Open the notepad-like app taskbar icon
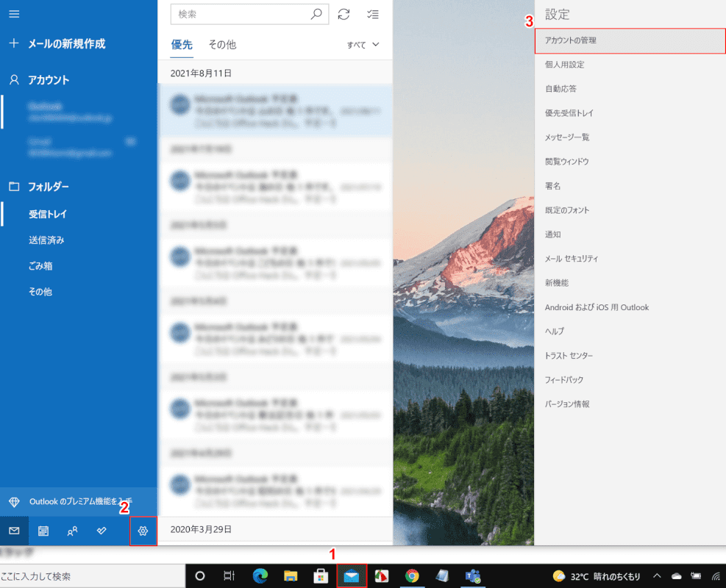This screenshot has height=588, width=726. 442,576
